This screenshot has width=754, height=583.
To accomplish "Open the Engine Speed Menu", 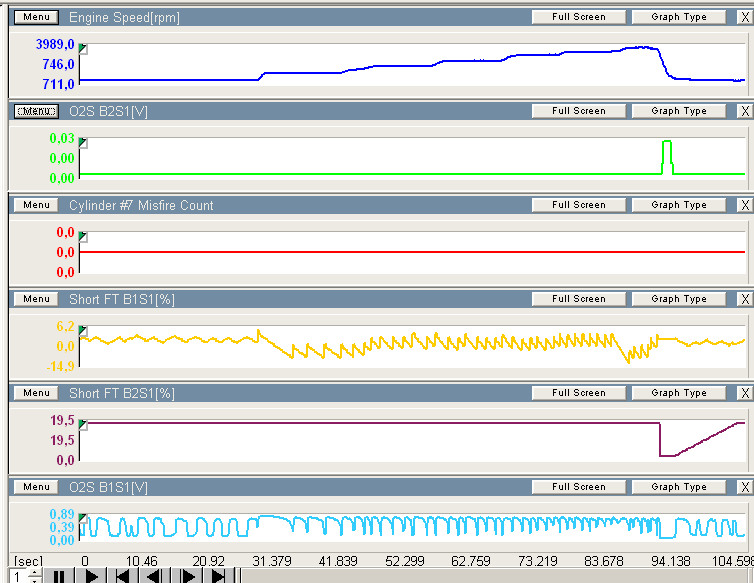I will point(36,17).
